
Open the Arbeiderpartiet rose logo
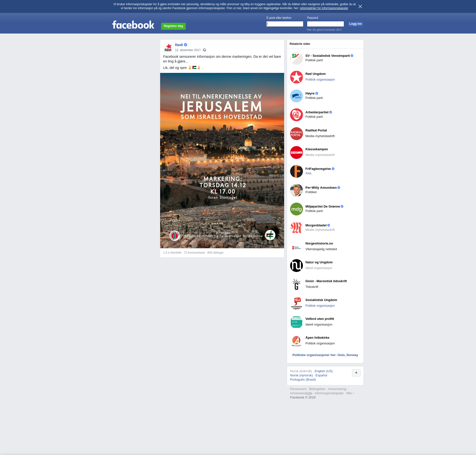pyautogui.click(x=297, y=115)
